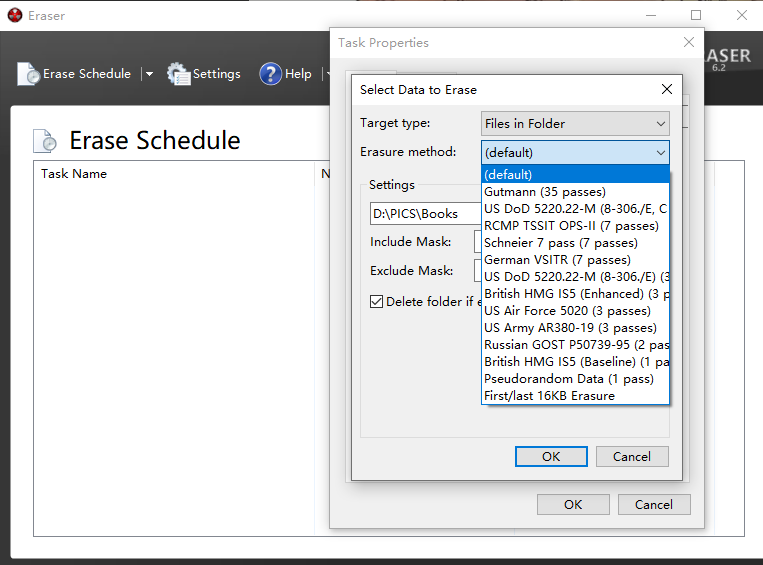Image resolution: width=763 pixels, height=565 pixels.
Task: Select Gutmann (35 passes) erasure method
Action: pyautogui.click(x=545, y=192)
